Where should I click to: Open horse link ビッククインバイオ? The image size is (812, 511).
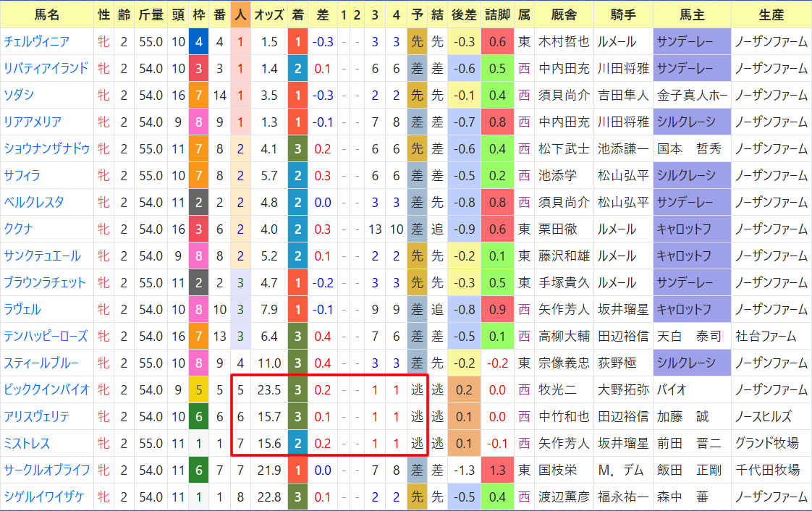click(47, 390)
